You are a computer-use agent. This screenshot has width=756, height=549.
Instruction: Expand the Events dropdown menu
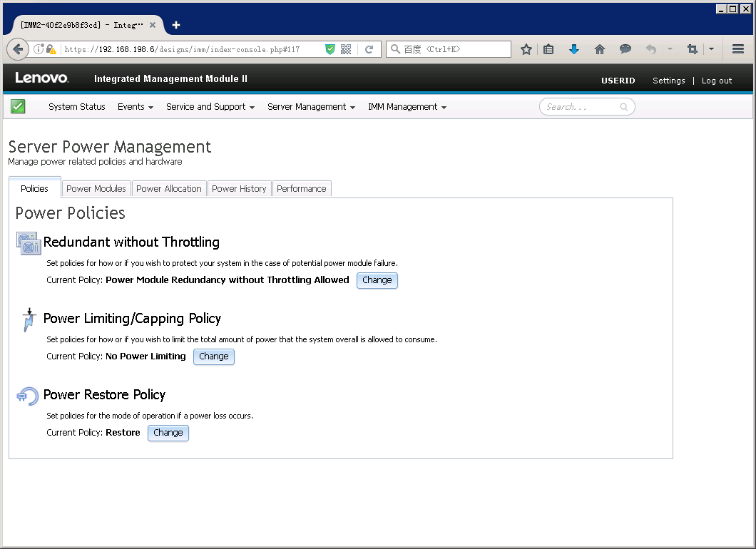(136, 106)
